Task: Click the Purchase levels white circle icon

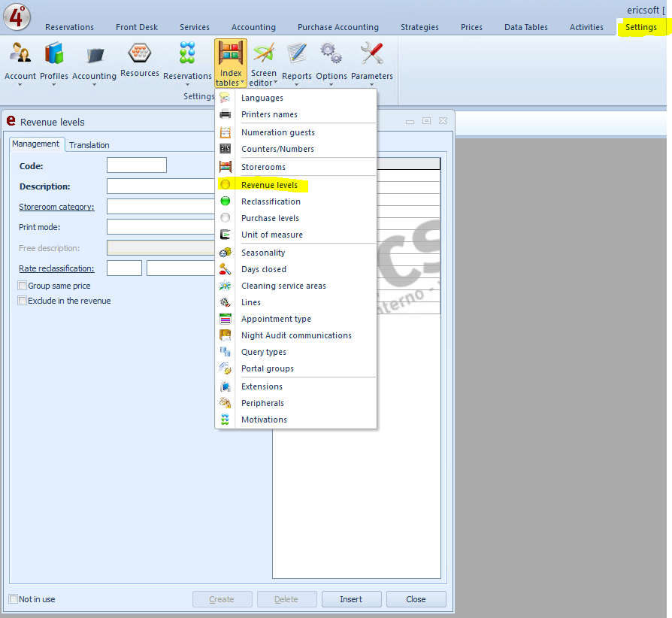Action: [225, 218]
